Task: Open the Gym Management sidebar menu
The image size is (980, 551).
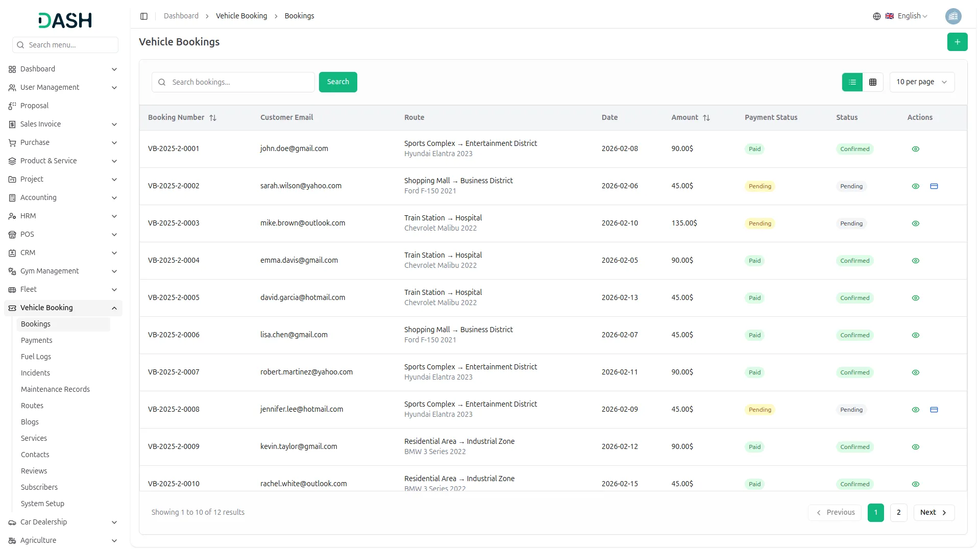Action: click(x=63, y=271)
